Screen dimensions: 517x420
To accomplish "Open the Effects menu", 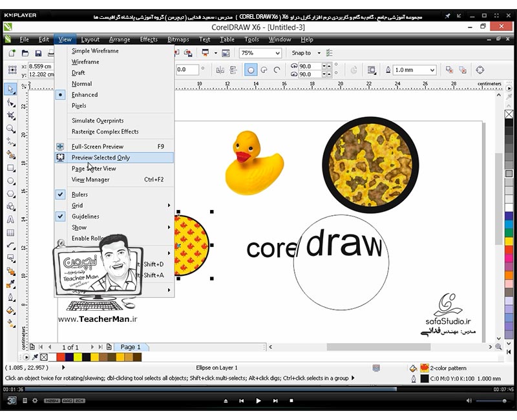I will coord(149,39).
